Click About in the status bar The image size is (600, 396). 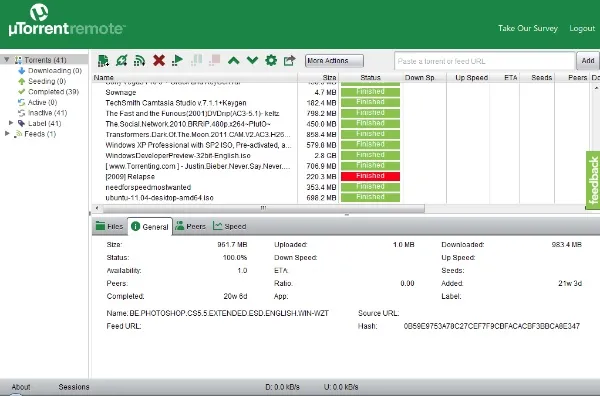pyautogui.click(x=21, y=387)
